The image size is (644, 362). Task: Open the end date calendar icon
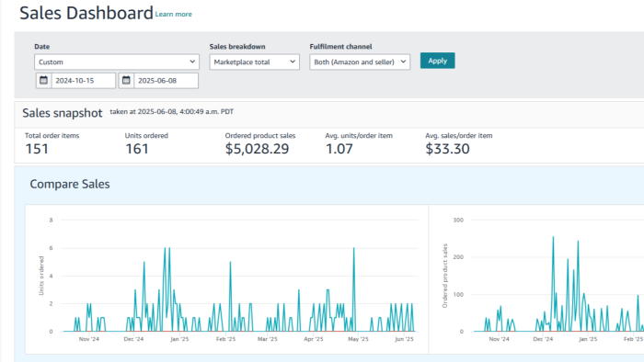pos(126,80)
